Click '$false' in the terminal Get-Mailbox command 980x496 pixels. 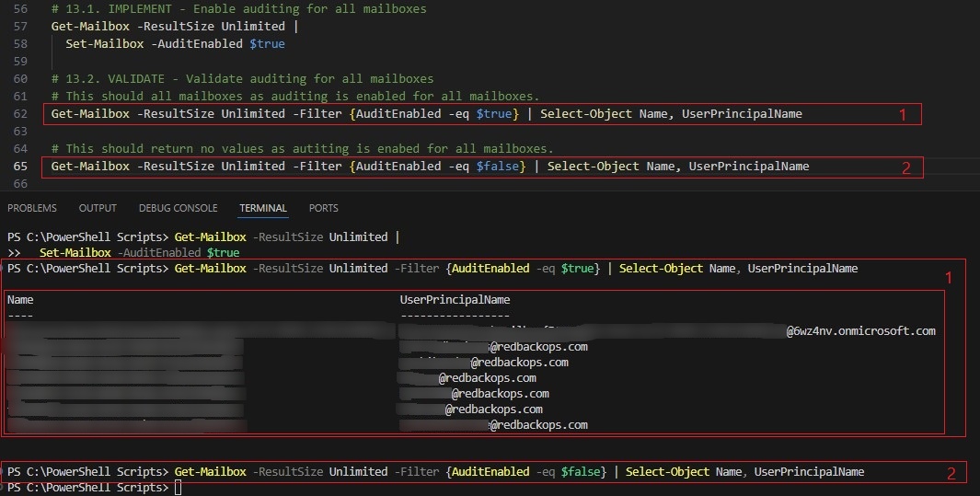580,472
